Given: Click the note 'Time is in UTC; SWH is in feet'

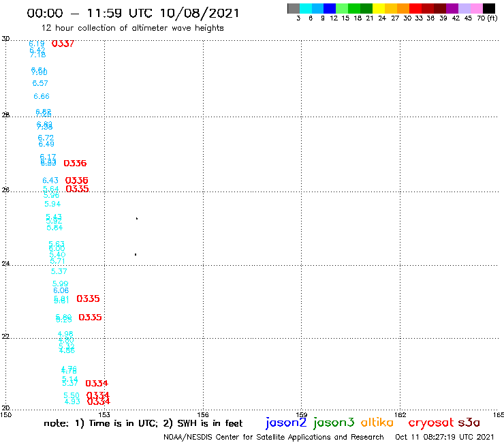Looking at the screenshot, I should (x=143, y=423).
